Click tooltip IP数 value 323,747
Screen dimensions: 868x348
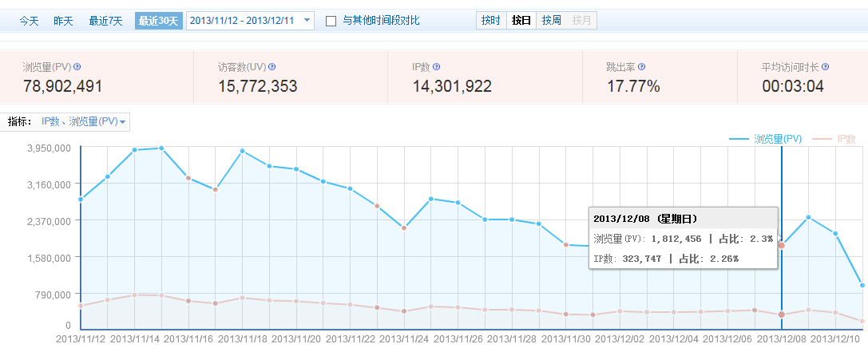(x=641, y=259)
